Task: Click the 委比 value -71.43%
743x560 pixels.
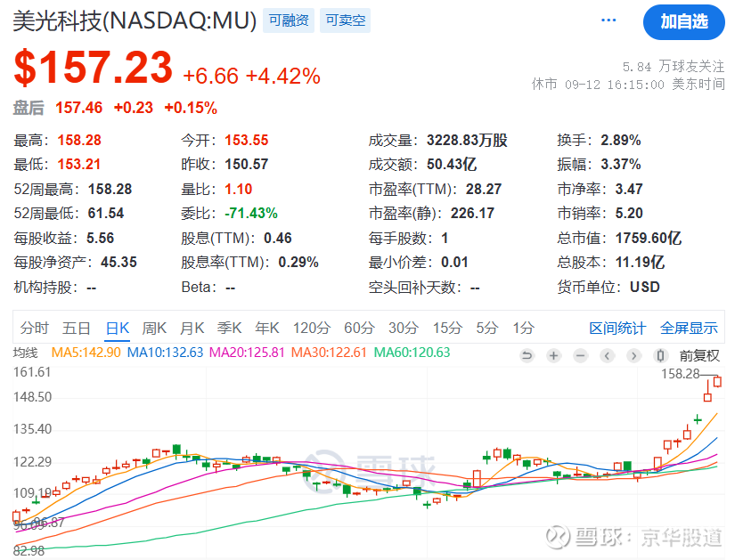Action: click(250, 214)
